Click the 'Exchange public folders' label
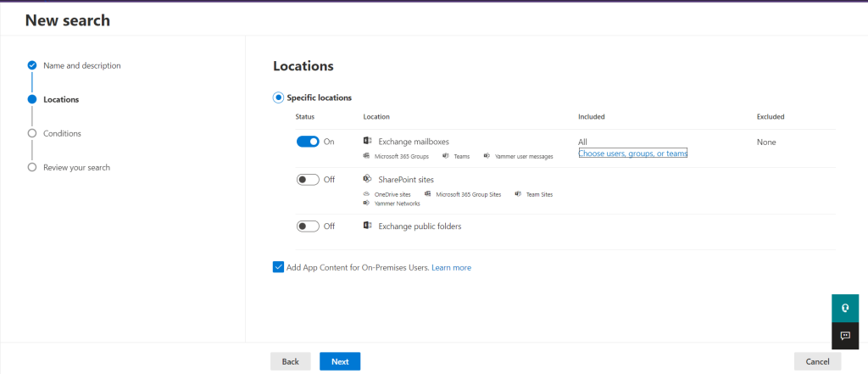 point(420,226)
